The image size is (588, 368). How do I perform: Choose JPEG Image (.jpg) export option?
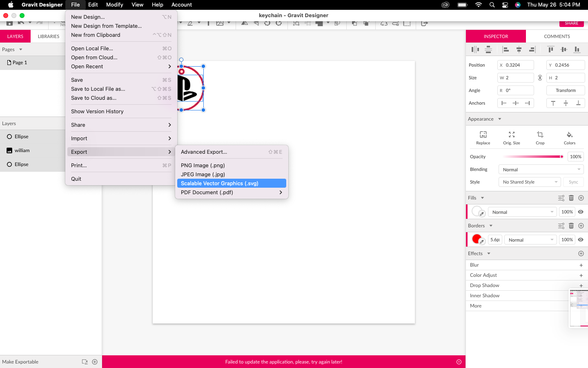232,174
